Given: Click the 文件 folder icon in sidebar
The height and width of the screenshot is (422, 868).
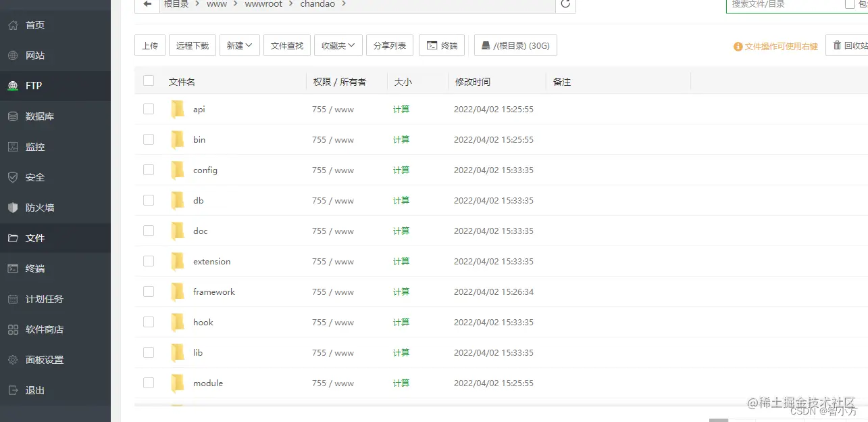Looking at the screenshot, I should coord(13,238).
